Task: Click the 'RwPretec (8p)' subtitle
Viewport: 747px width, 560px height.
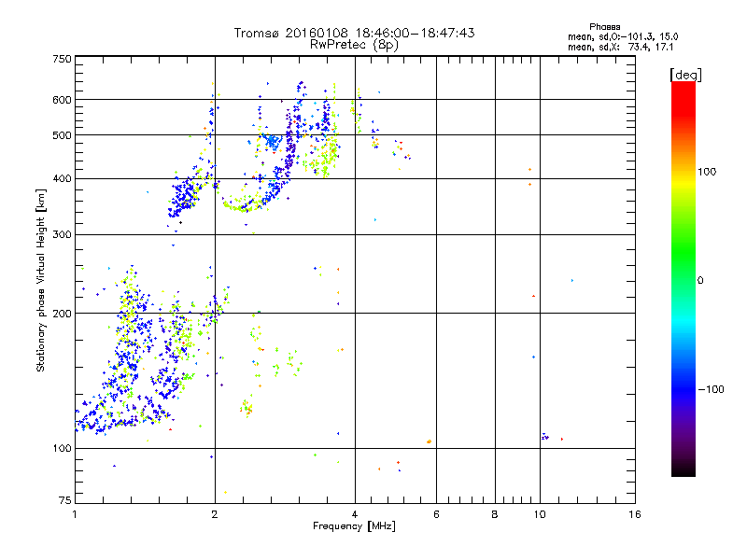Action: pyautogui.click(x=354, y=45)
